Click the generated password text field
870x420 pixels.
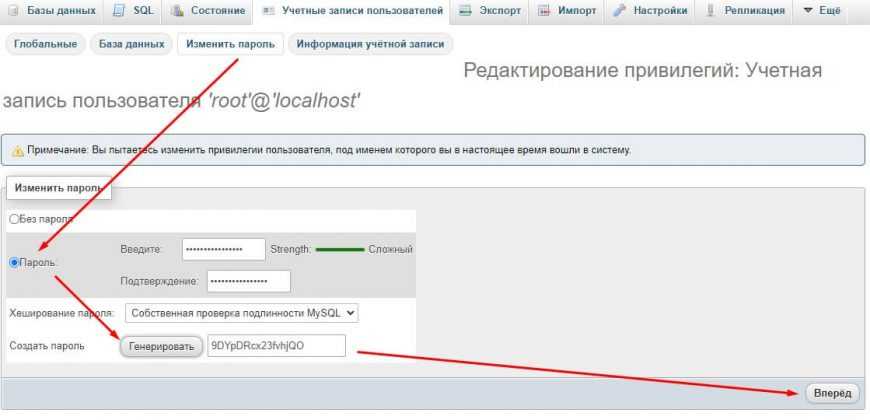[276, 346]
